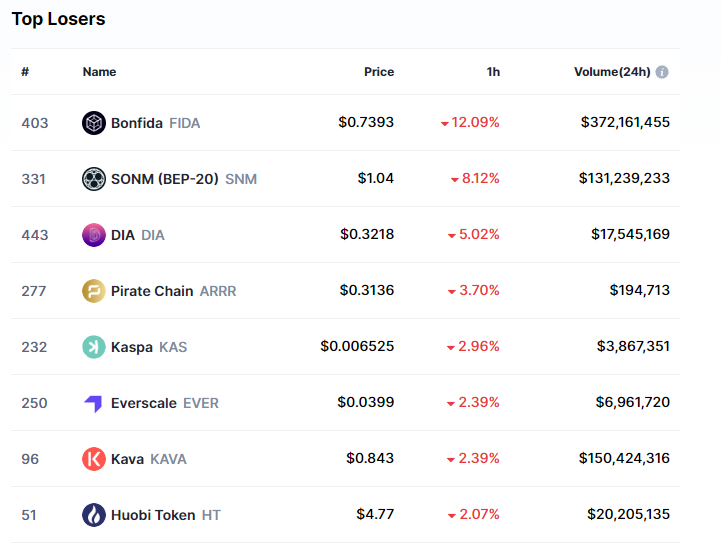Viewport: 721px width, 551px height.
Task: Click the Top Losers heading
Action: (x=58, y=19)
